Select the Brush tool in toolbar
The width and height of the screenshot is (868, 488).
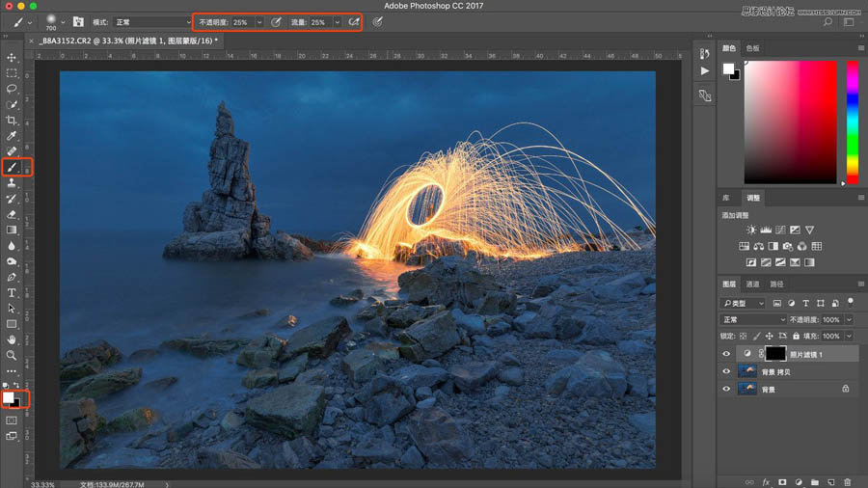point(12,167)
